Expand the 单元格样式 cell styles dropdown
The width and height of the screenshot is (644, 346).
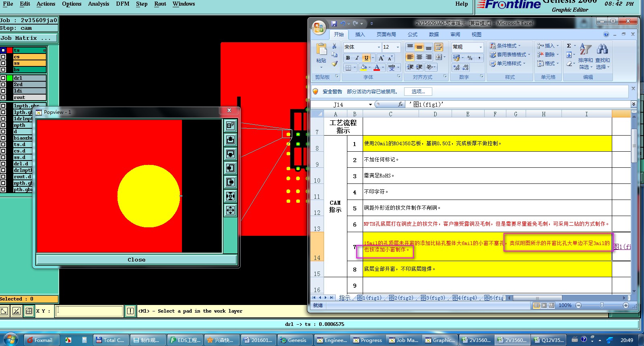coord(508,63)
